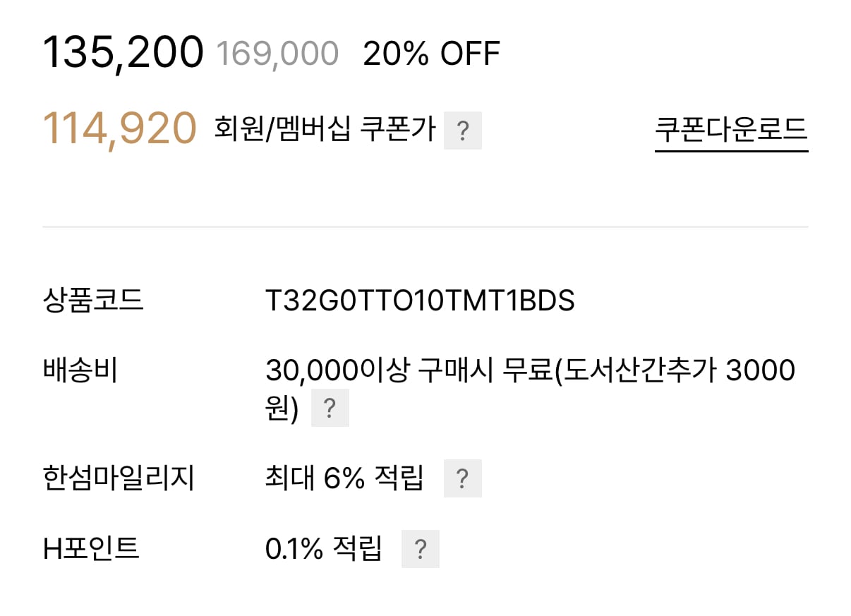Click the help icon beside 회원/멤버십 쿠폰가
Image resolution: width=851 pixels, height=616 pixels.
click(462, 131)
